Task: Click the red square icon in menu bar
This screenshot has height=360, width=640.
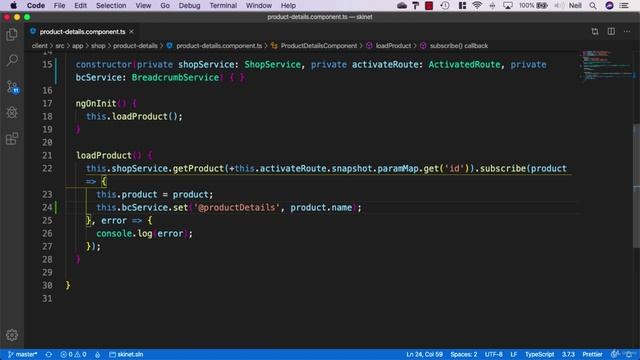Action: pyautogui.click(x=429, y=5)
